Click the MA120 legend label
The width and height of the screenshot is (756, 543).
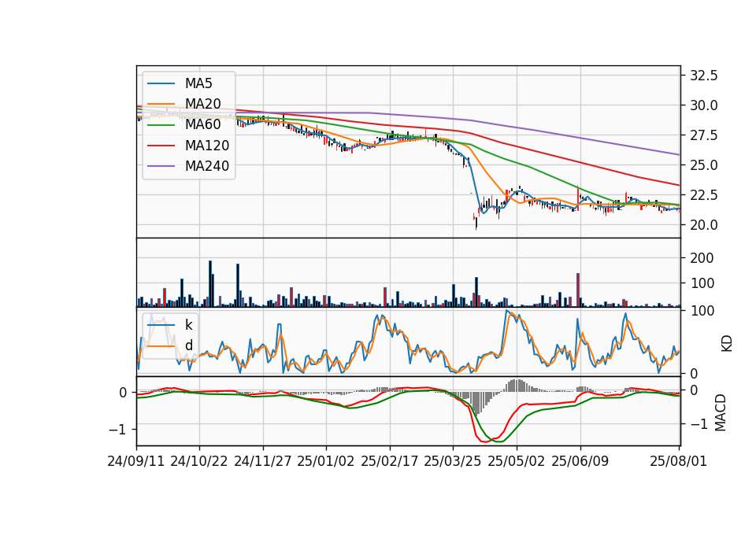[207, 146]
